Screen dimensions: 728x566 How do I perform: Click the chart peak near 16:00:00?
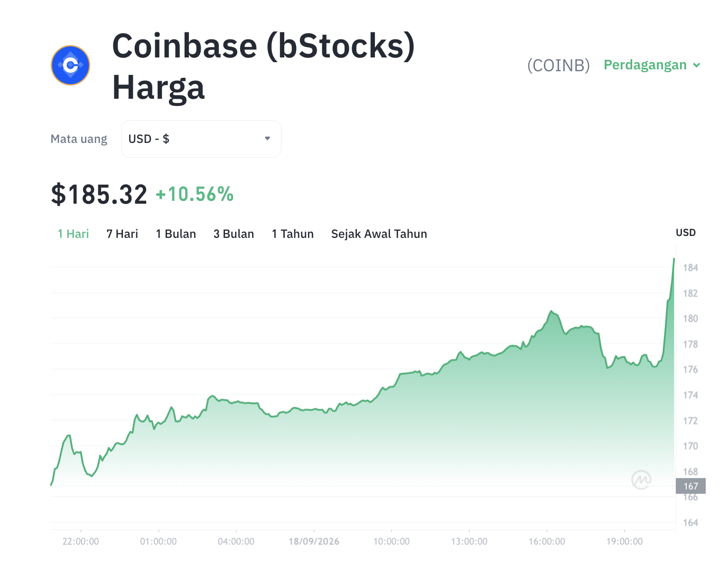point(551,311)
